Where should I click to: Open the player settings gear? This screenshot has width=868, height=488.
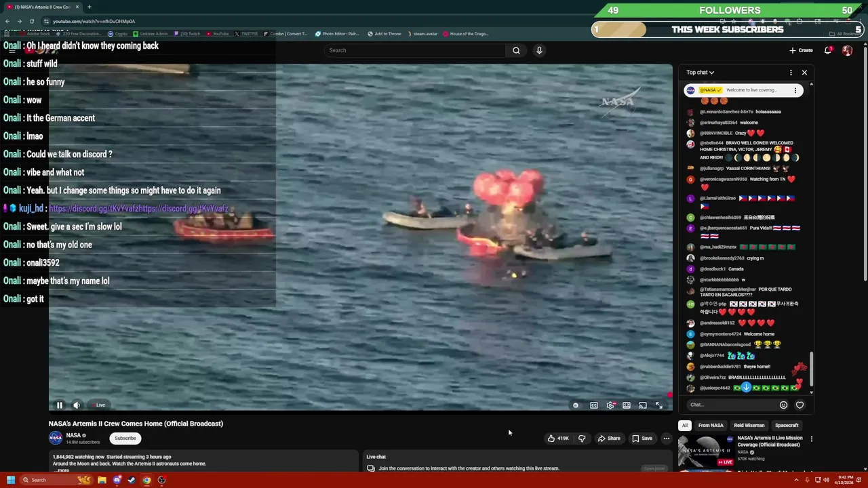pos(610,405)
